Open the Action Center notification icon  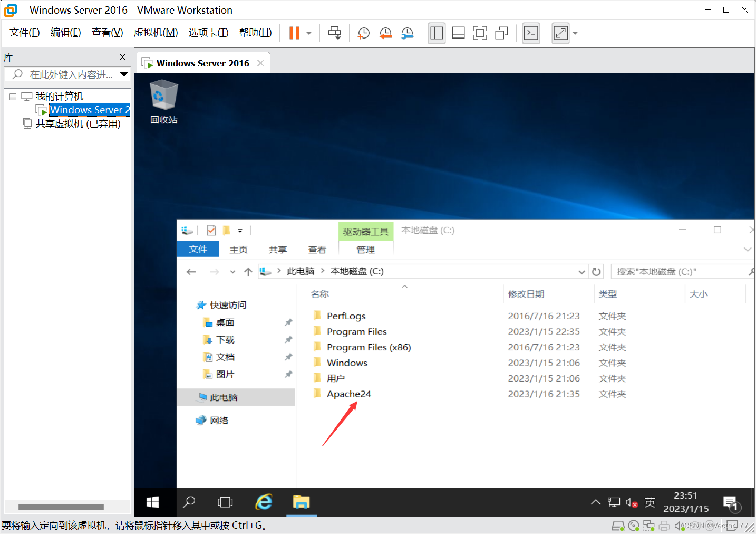click(731, 503)
